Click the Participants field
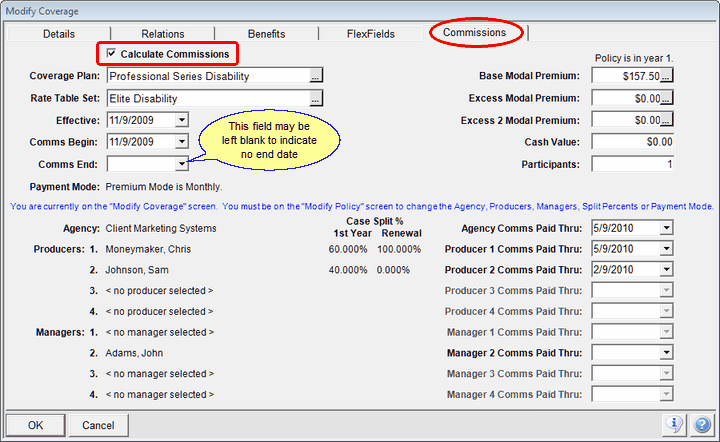 (x=632, y=164)
